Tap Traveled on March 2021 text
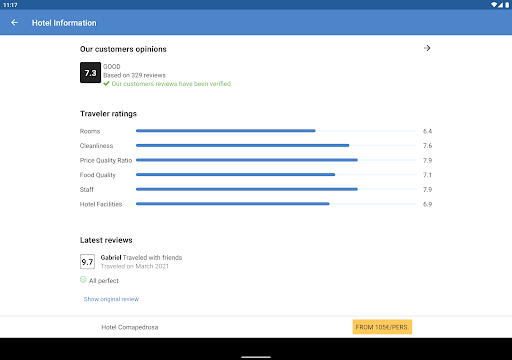The image size is (512, 360). coord(135,266)
